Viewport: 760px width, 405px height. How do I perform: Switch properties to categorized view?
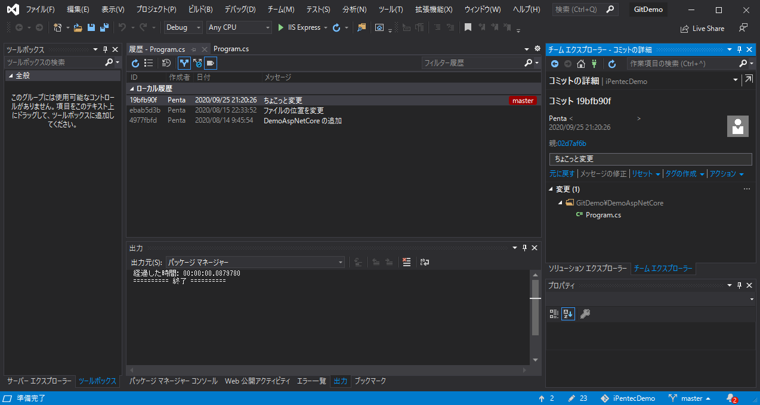click(x=554, y=314)
